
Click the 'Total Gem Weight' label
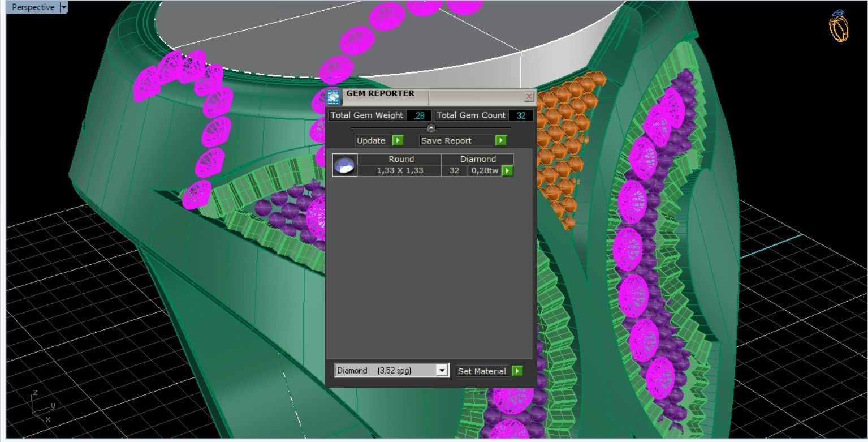(x=367, y=115)
